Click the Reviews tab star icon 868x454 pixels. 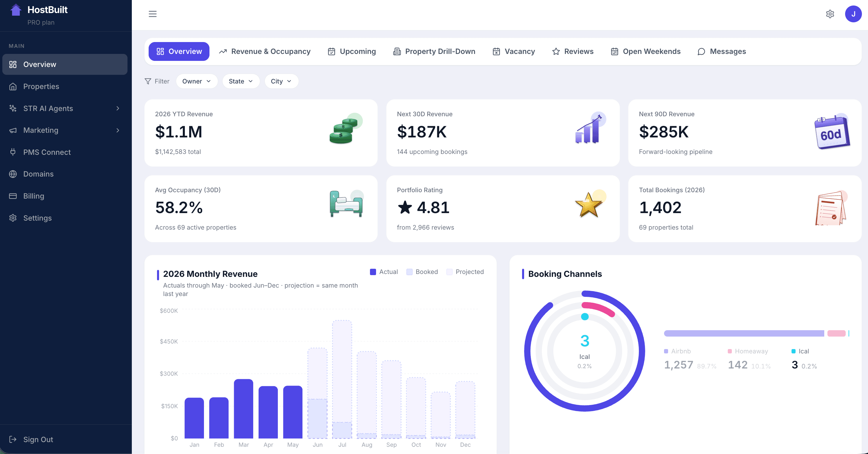556,52
